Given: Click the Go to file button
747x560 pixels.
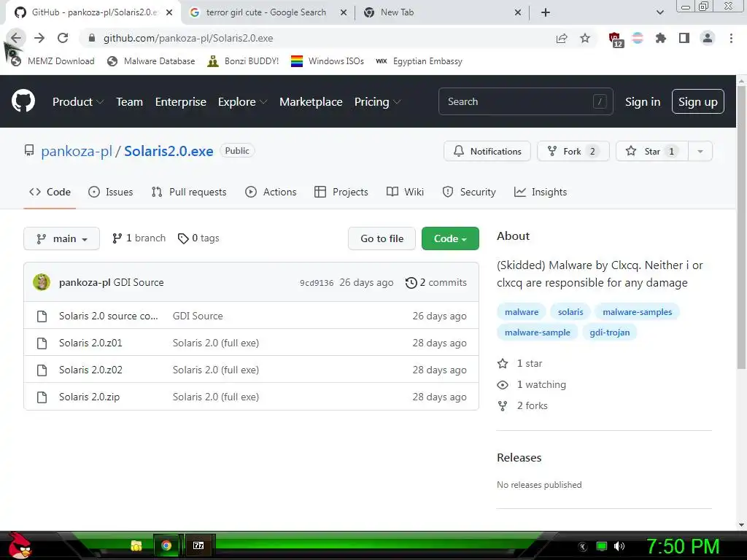Looking at the screenshot, I should 382,238.
